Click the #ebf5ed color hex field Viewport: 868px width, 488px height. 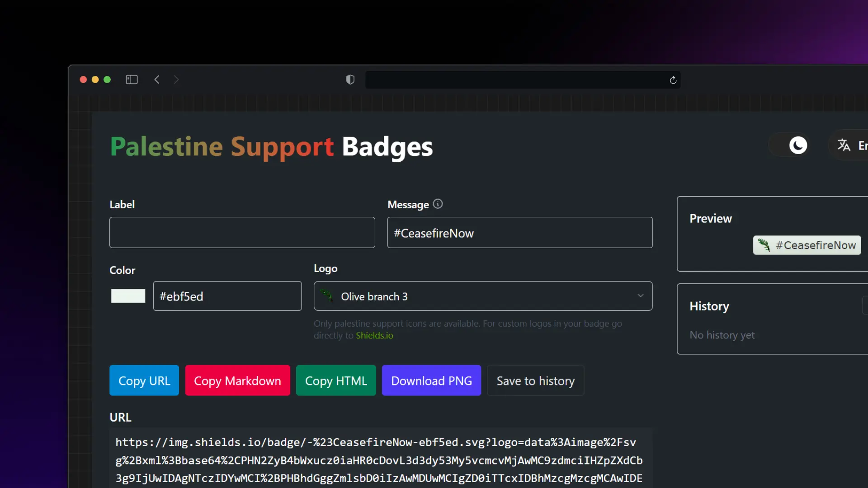(x=227, y=296)
